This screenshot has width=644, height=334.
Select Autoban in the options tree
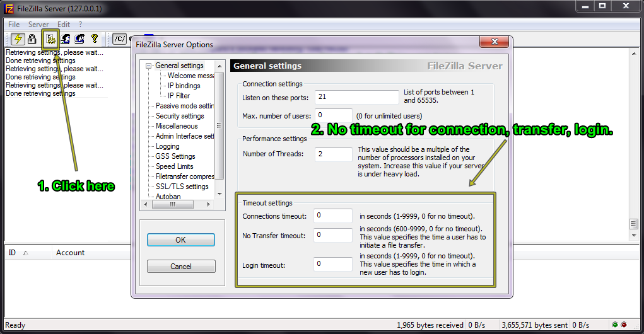(x=168, y=197)
